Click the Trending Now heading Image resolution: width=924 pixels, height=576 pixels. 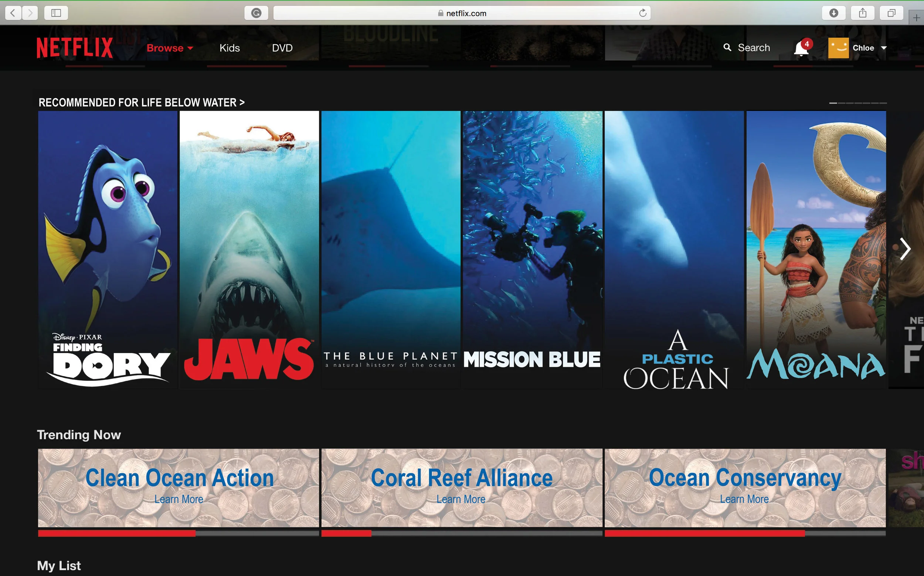[x=79, y=435]
